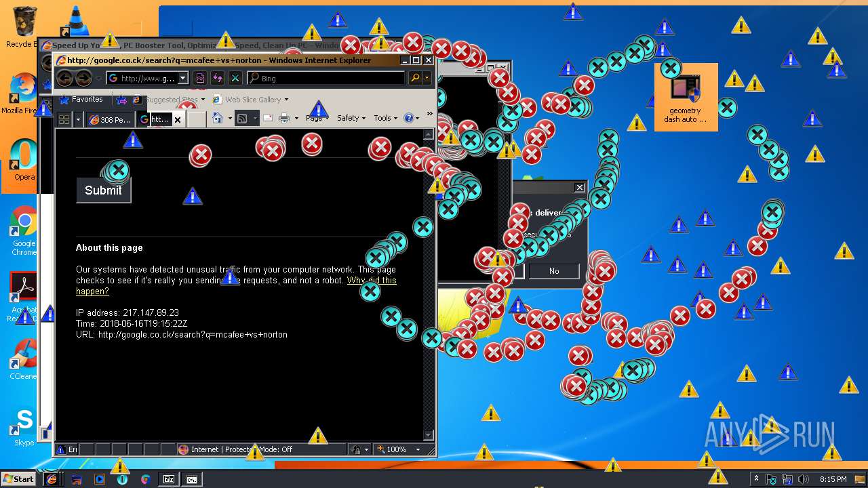Screen dimensions: 868x488
Task: Toggle Compatibility View icon in address bar
Action: pos(201,78)
